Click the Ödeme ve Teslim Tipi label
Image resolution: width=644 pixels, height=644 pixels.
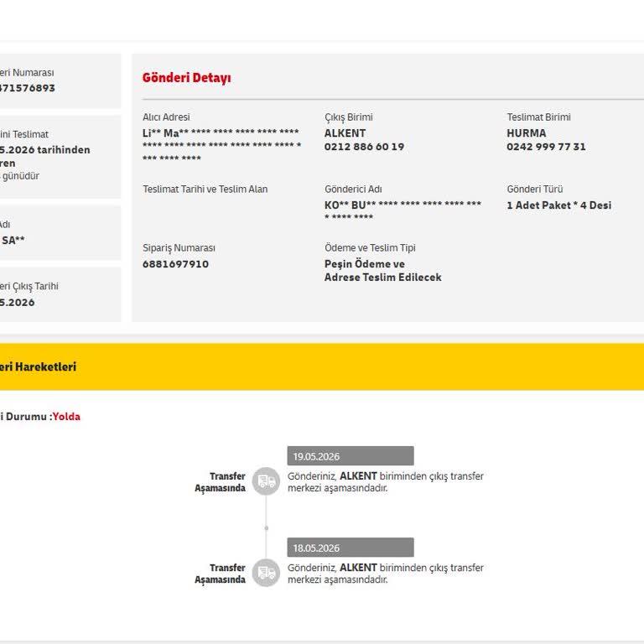pos(370,248)
